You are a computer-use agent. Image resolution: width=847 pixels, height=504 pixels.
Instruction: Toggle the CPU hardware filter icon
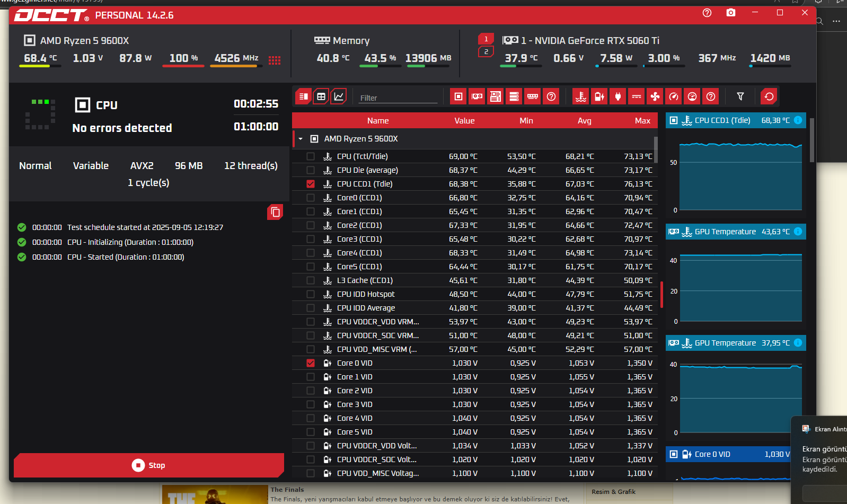[x=458, y=96]
